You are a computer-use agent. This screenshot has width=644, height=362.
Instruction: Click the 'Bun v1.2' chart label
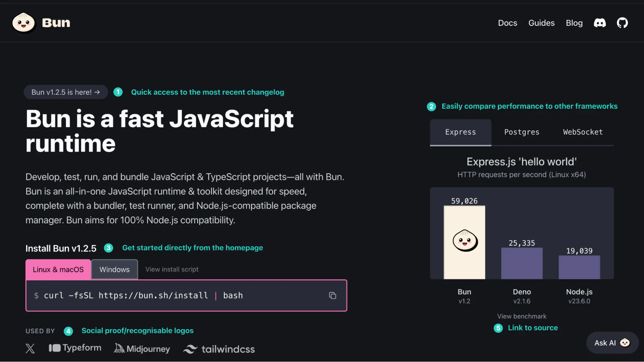tap(464, 296)
